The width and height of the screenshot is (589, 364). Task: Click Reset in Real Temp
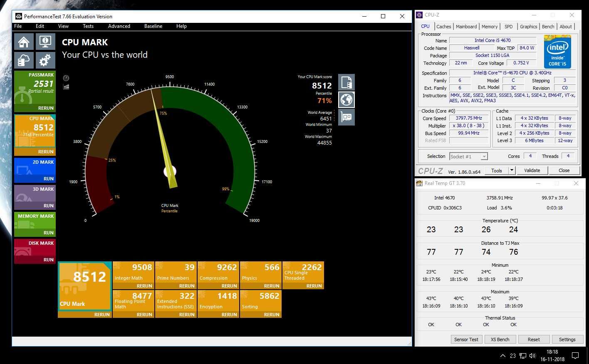pyautogui.click(x=534, y=339)
